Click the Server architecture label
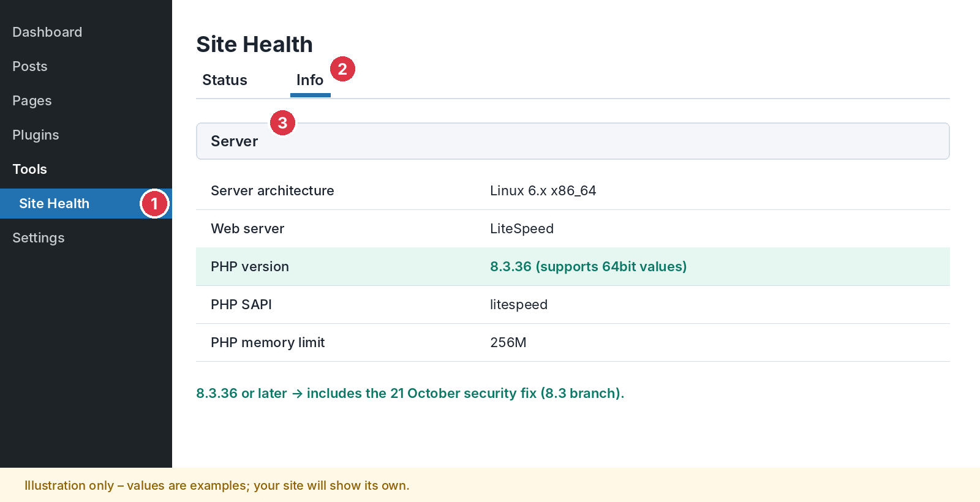The height and width of the screenshot is (502, 980). (x=273, y=191)
